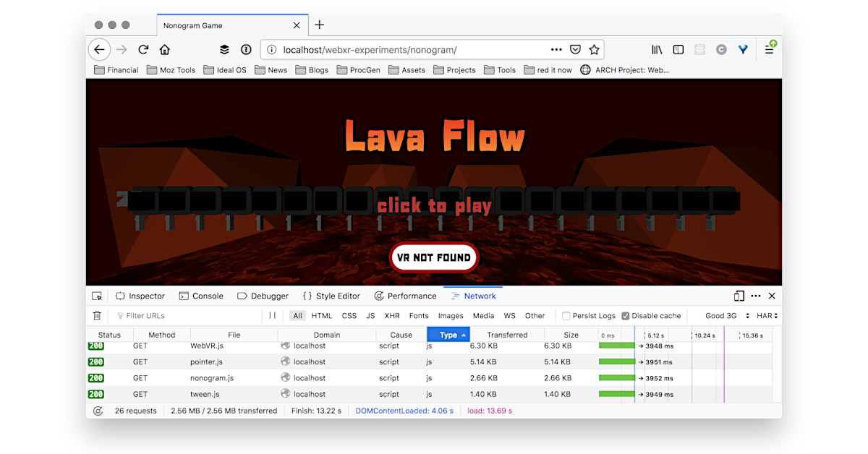Bookmark this page using the star icon
The image size is (868, 454).
(594, 49)
